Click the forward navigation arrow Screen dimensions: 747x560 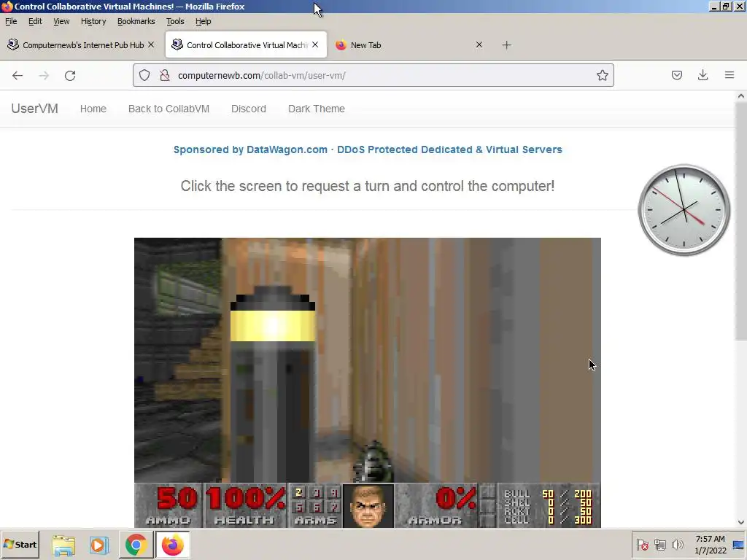pyautogui.click(x=44, y=75)
